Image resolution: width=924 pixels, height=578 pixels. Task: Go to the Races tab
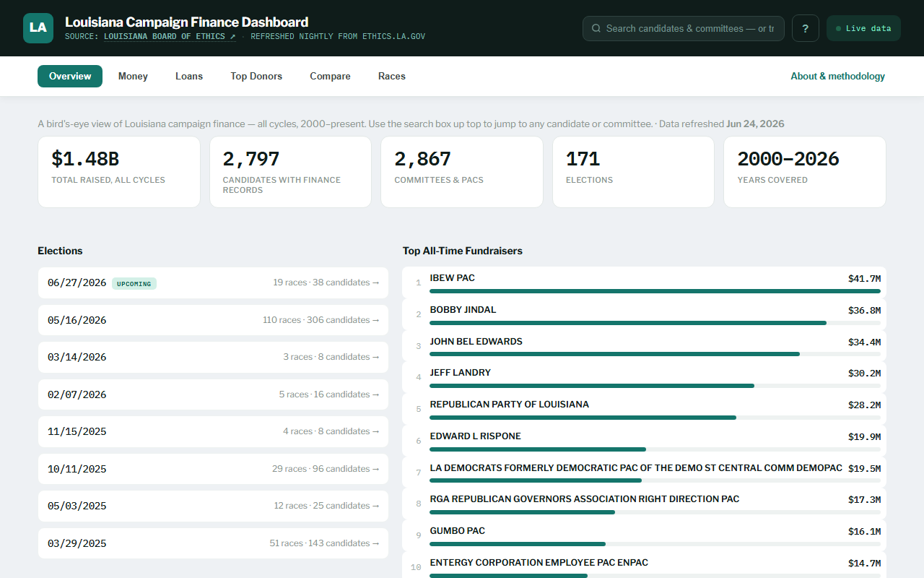click(392, 76)
